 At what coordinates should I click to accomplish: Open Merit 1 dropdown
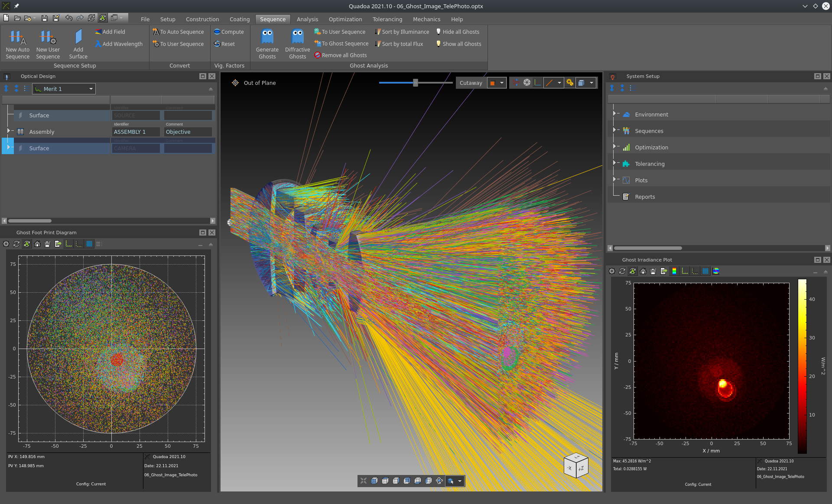[64, 89]
